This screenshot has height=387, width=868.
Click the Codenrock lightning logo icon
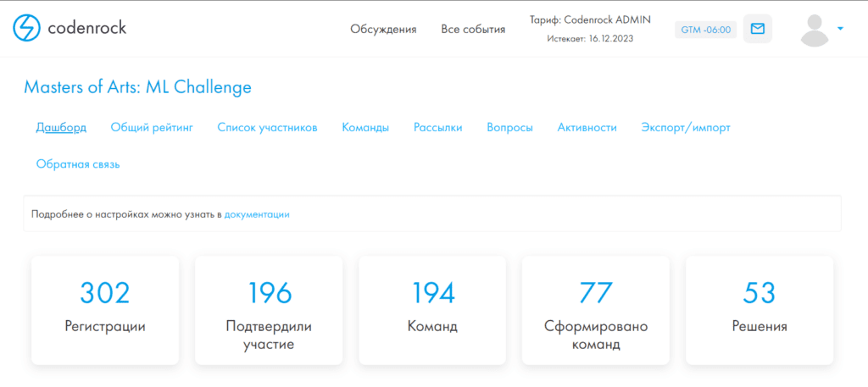tap(26, 28)
